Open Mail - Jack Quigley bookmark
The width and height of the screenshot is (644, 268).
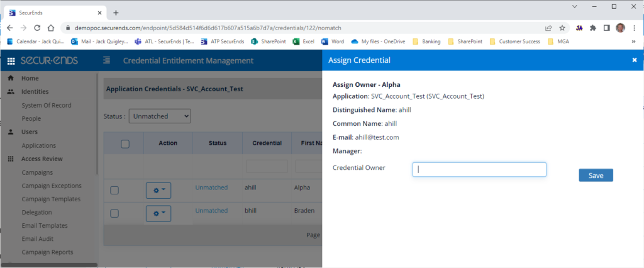[100, 41]
